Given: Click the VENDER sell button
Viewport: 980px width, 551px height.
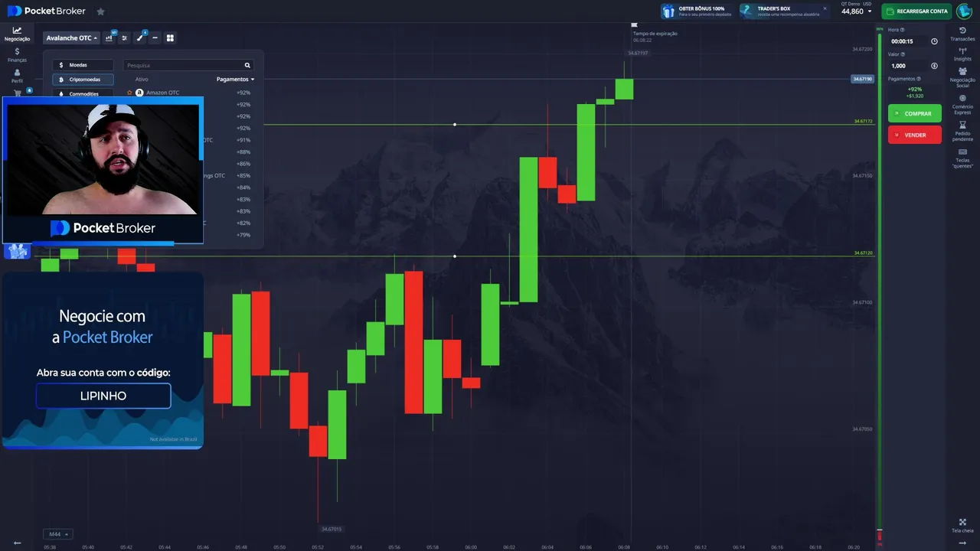Looking at the screenshot, I should tap(915, 135).
